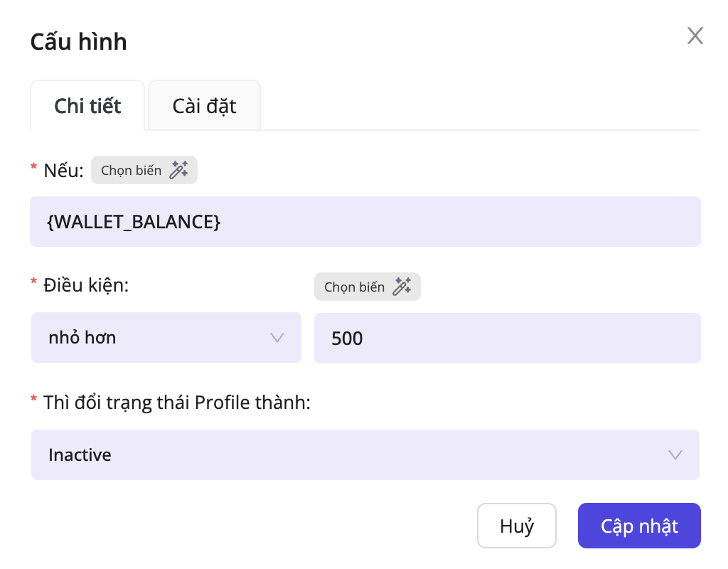Screen dimensions: 728x569
Task: Focus the {WALLET_BALANCE} input field
Action: coord(365,222)
